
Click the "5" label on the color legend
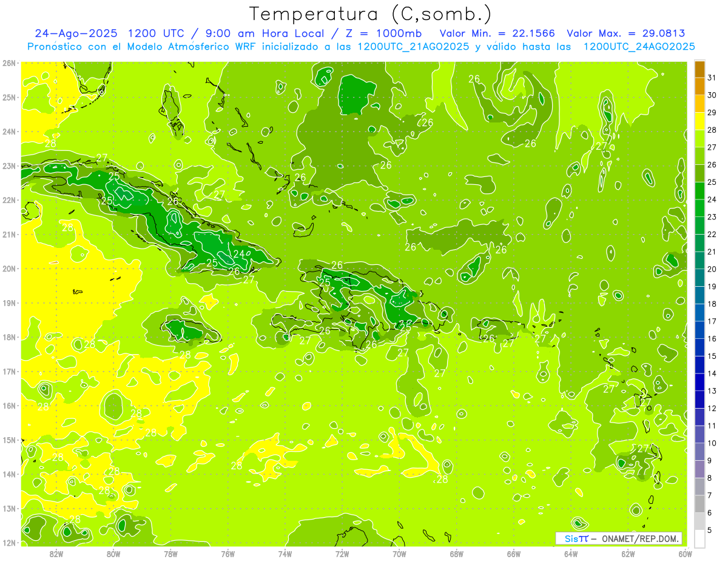(709, 529)
